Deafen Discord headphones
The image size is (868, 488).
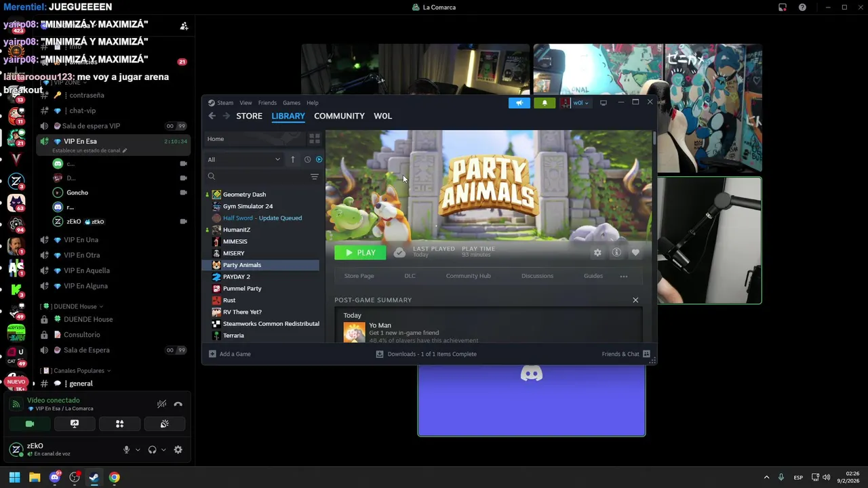[x=152, y=449]
